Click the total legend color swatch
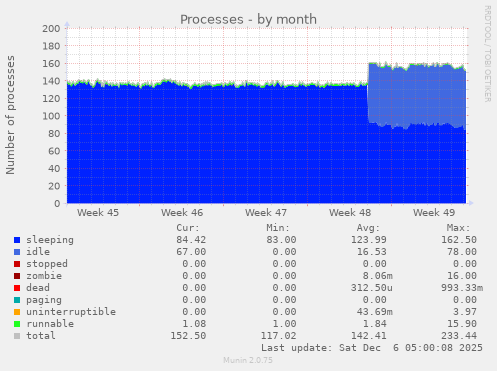The image size is (497, 371). [x=17, y=336]
